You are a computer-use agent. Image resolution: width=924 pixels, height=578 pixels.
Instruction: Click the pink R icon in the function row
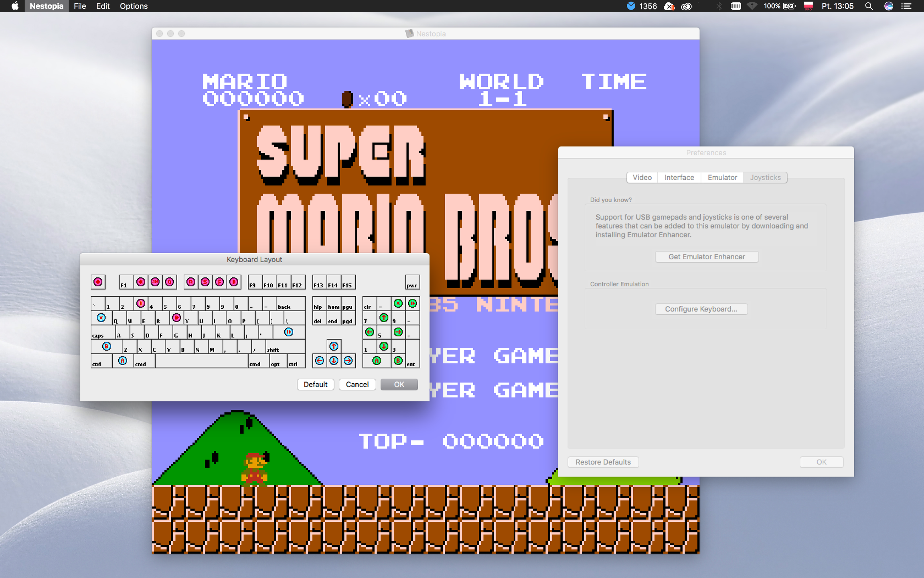coord(191,282)
